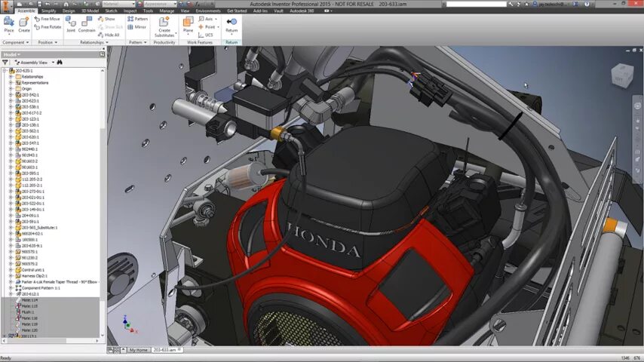Image resolution: width=644 pixels, height=362 pixels.
Task: Select the work Plane tool
Action: pyautogui.click(x=188, y=25)
